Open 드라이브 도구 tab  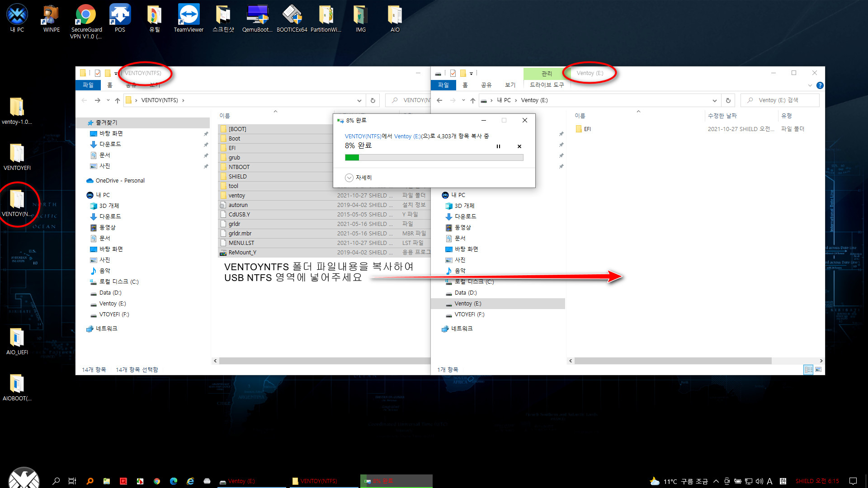(547, 85)
